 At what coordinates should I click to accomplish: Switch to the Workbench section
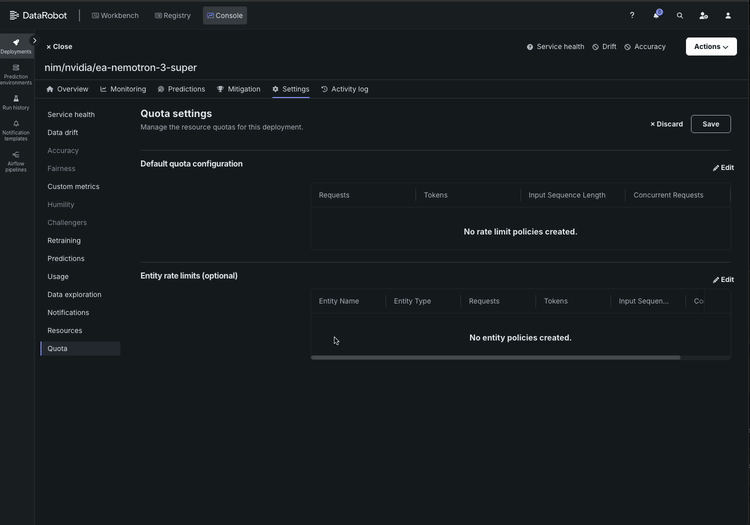pyautogui.click(x=115, y=15)
